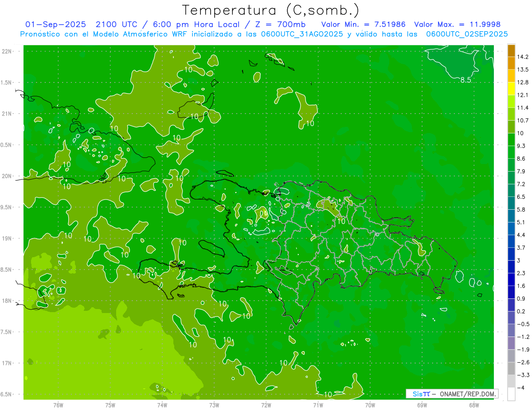Click the "72W" longitude axis label
532x411 pixels.
point(266,405)
